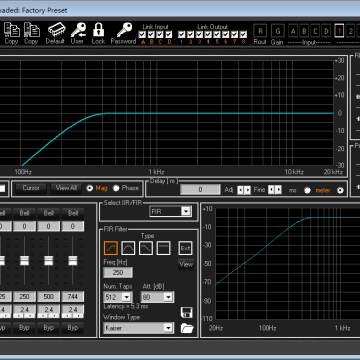This screenshot has width=360, height=360.
Task: Click the Adj delay decrease arrow
Action: [240, 190]
